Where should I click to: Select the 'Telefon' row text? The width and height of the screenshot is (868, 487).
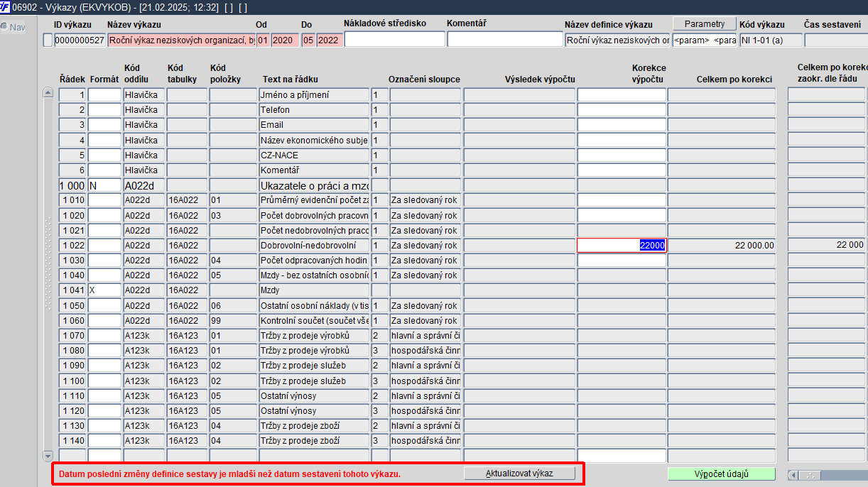pyautogui.click(x=314, y=110)
